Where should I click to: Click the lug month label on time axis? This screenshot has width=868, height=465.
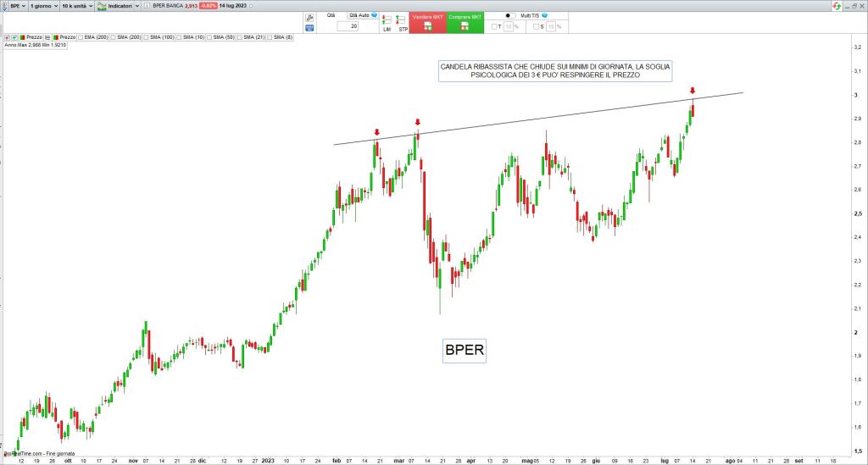(x=665, y=460)
